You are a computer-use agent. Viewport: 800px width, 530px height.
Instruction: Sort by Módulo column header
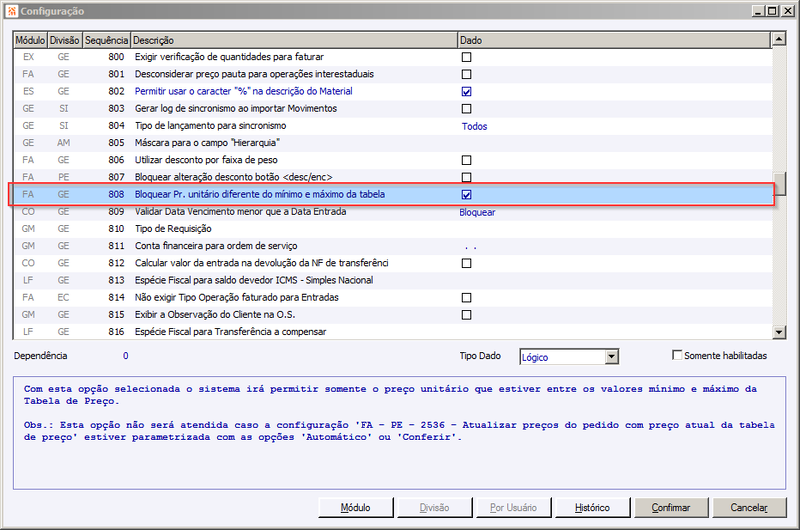point(30,40)
